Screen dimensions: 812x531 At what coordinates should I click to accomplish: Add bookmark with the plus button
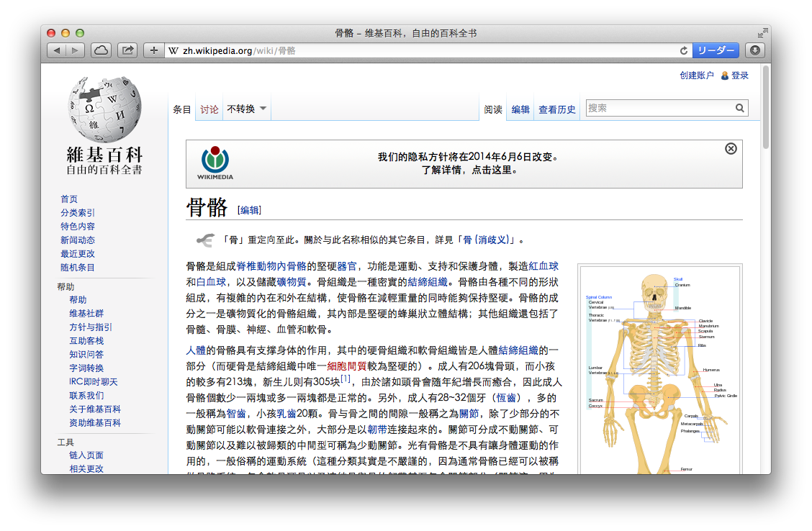click(154, 50)
